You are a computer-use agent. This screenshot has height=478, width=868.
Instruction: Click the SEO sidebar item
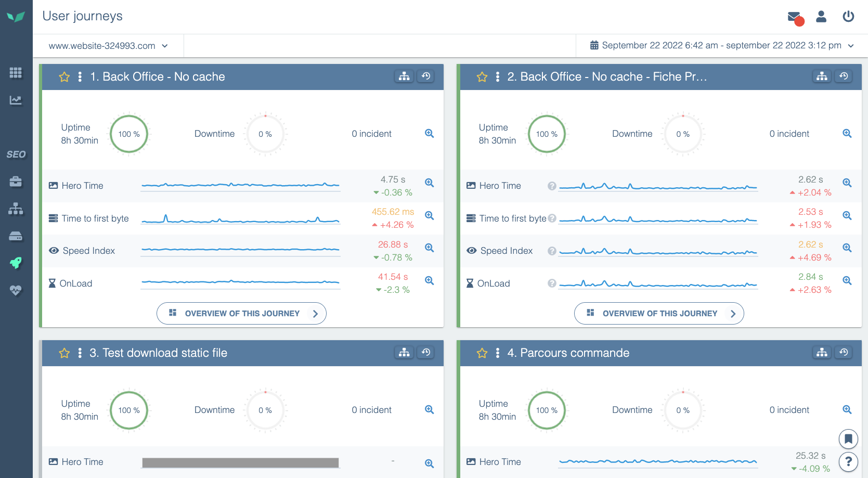pyautogui.click(x=16, y=154)
